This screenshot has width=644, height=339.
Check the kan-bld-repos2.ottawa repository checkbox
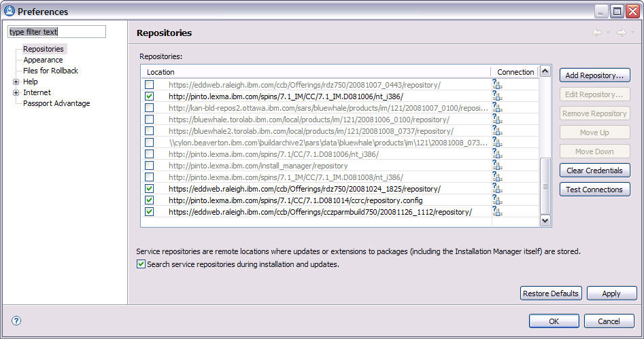coord(150,107)
